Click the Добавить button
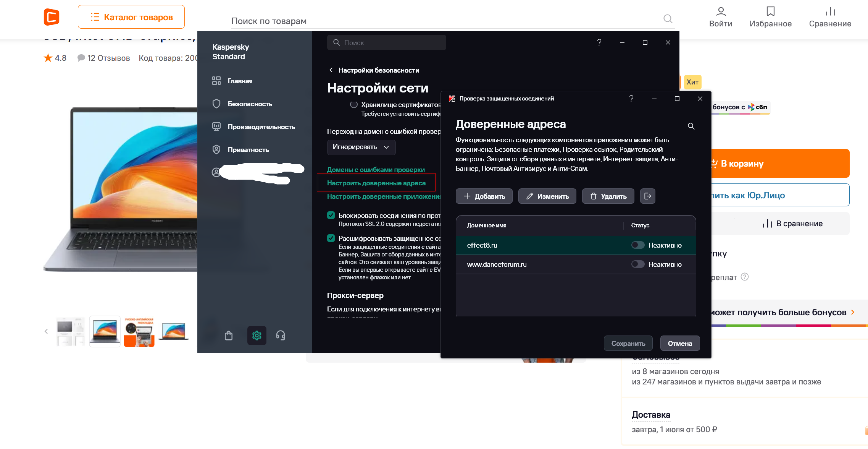 point(484,196)
